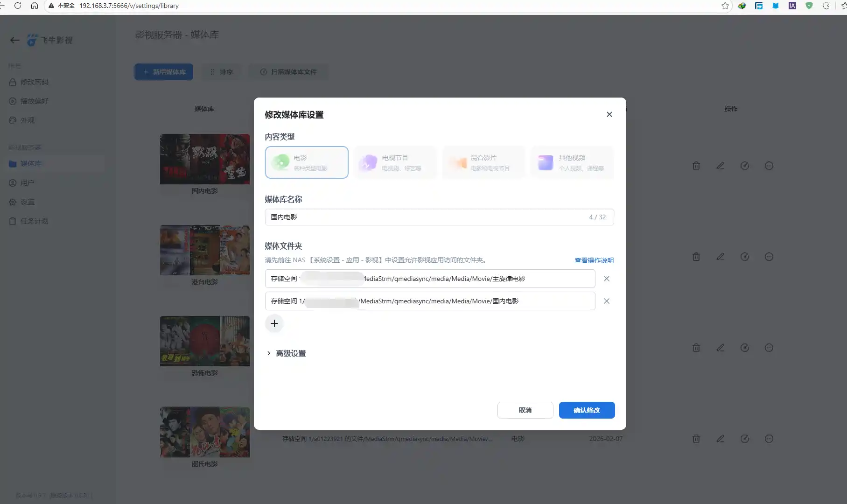Select 其他视频 as the content type
The height and width of the screenshot is (504, 847).
tap(572, 162)
